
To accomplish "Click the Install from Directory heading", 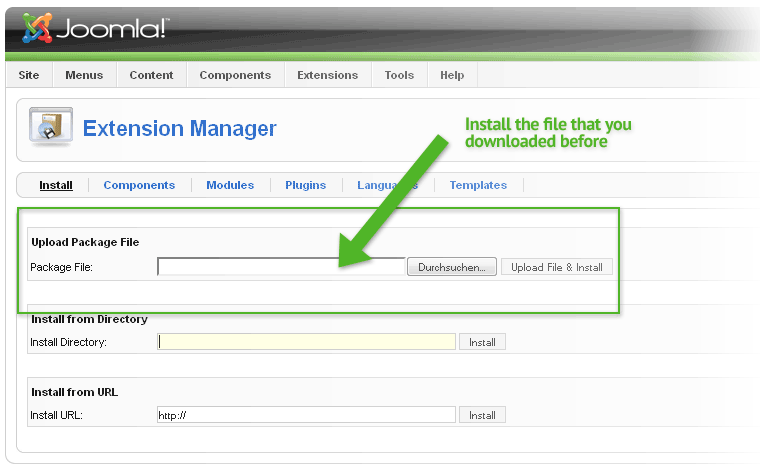I will point(89,319).
